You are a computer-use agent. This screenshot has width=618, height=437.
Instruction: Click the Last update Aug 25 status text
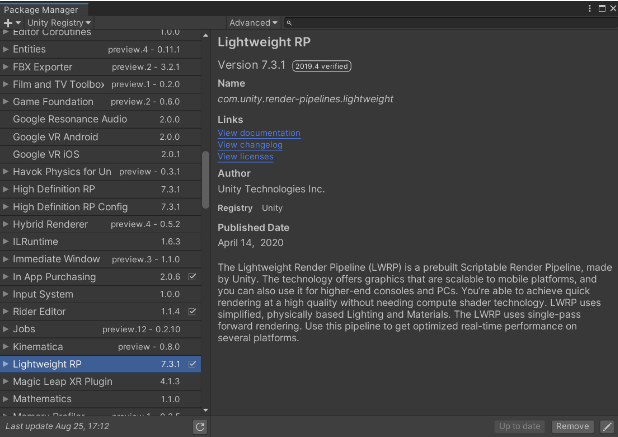coord(57,426)
